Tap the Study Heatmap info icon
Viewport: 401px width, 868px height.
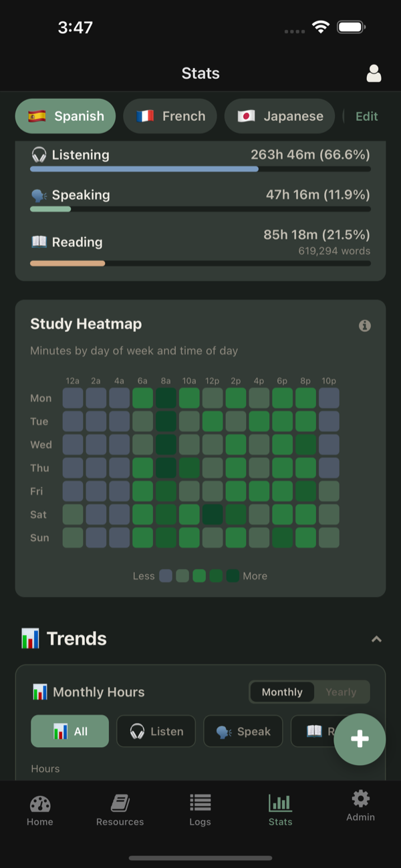pos(365,326)
